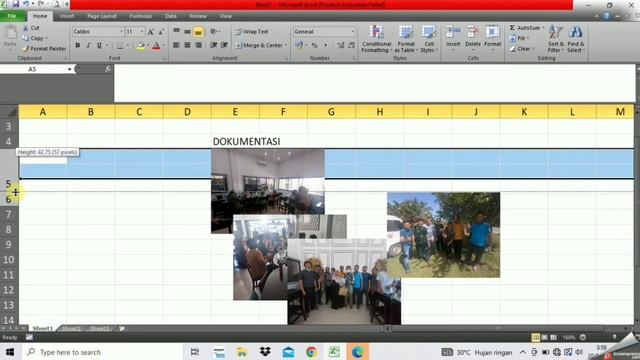640x360 pixels.
Task: Toggle Underline formatting
Action: (99, 45)
